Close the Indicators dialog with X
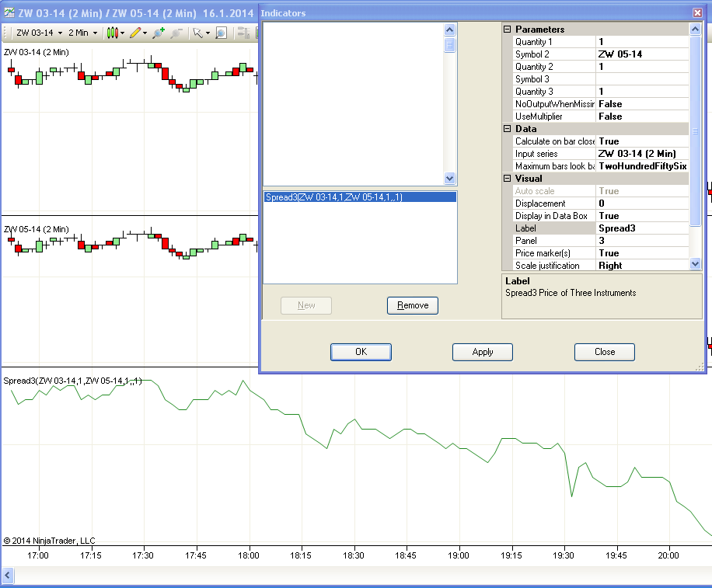Screen dimensions: 712x588 tap(697, 13)
